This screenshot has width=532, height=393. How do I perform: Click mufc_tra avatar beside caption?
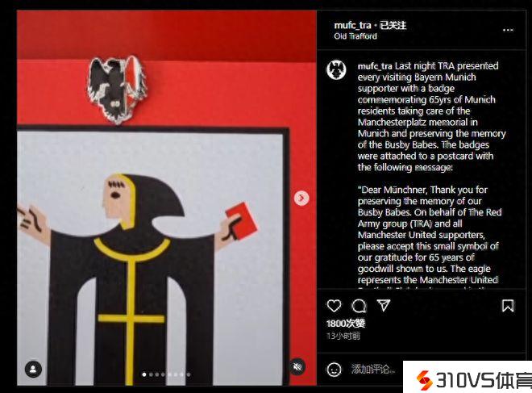click(x=336, y=69)
